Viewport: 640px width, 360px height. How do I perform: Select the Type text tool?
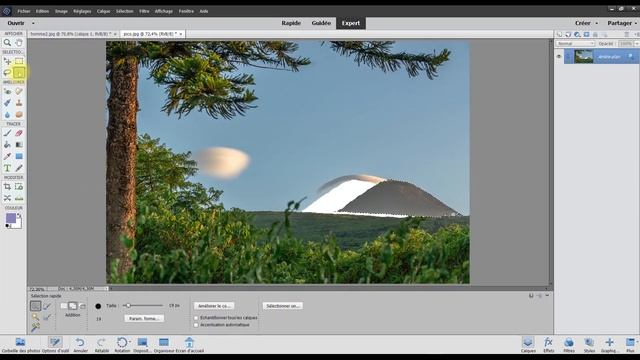pyautogui.click(x=7, y=168)
